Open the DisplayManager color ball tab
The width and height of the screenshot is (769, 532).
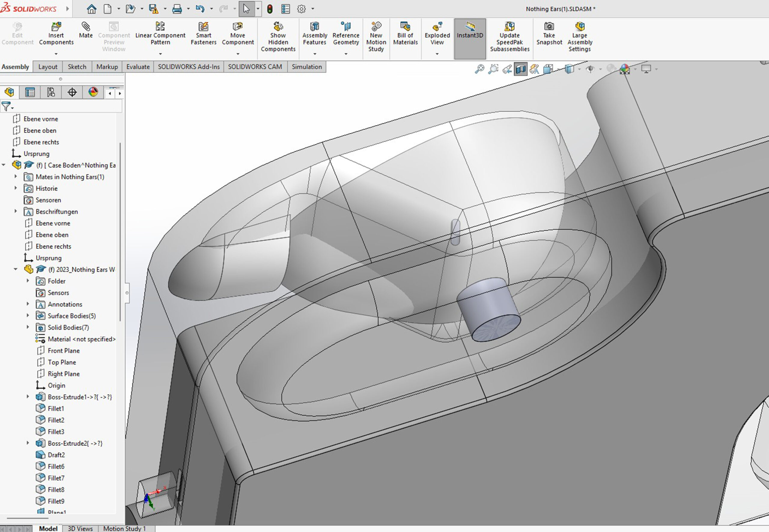pos(93,92)
